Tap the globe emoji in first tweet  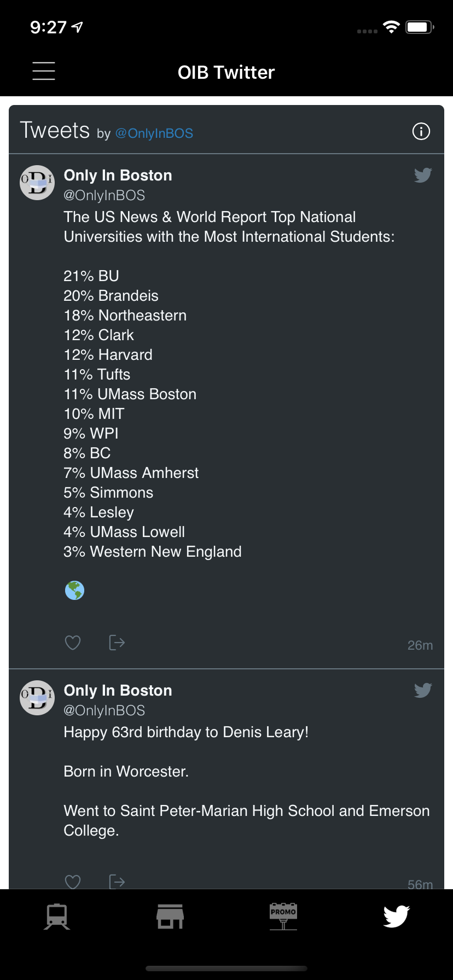click(x=74, y=591)
